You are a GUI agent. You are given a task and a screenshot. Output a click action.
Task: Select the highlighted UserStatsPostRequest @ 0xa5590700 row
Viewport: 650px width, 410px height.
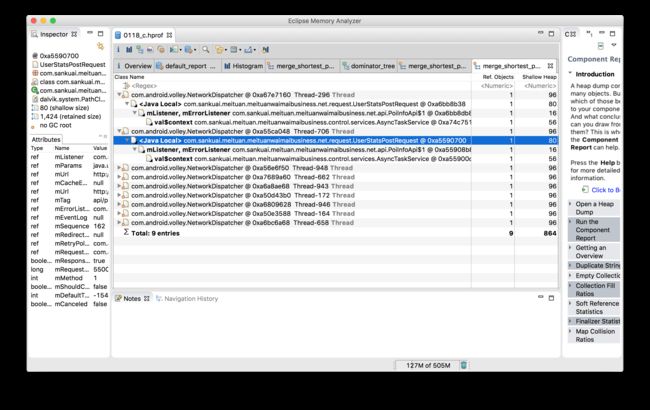tap(336, 141)
